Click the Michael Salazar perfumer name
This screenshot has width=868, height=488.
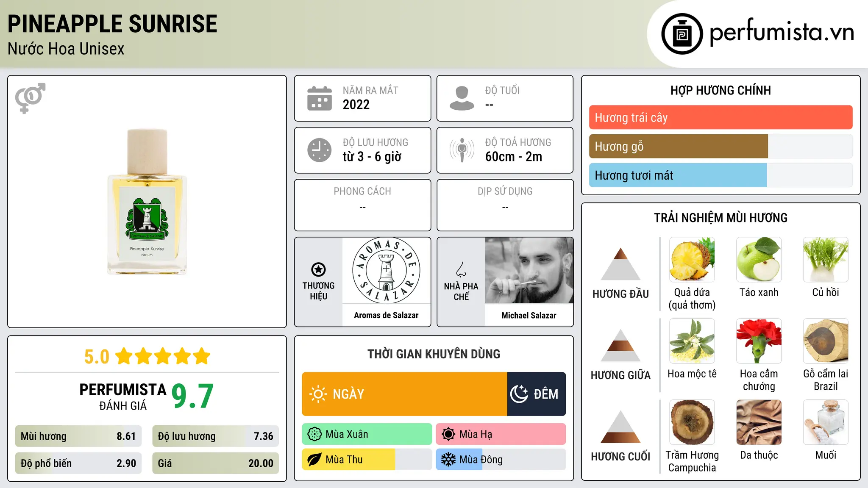(529, 315)
